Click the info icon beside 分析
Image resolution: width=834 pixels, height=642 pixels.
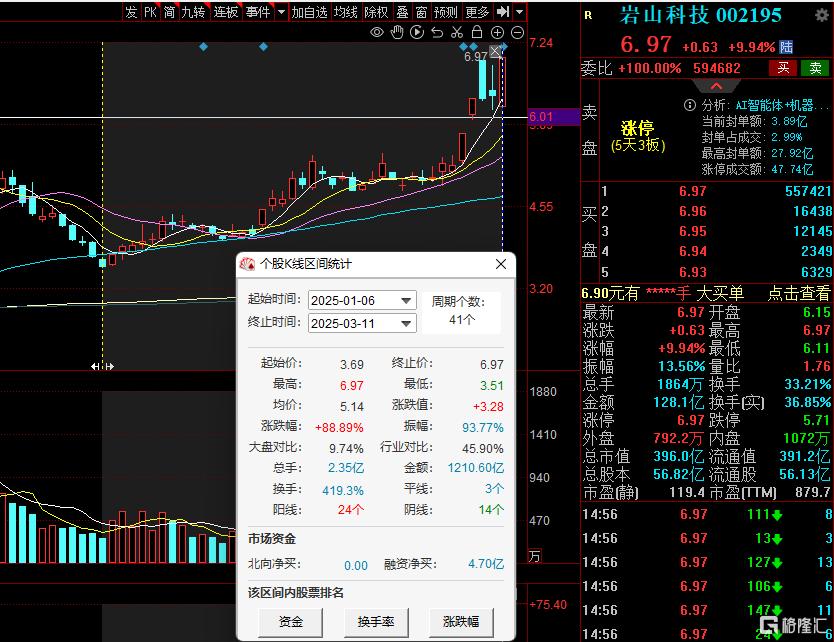(689, 105)
